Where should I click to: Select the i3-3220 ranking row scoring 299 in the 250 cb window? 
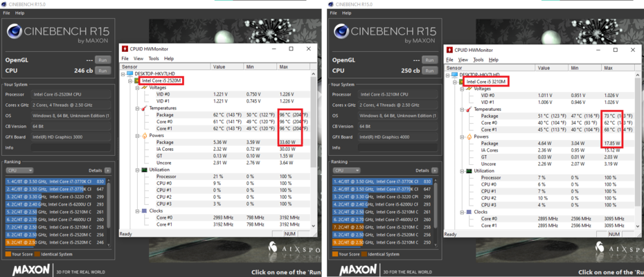[x=382, y=197]
